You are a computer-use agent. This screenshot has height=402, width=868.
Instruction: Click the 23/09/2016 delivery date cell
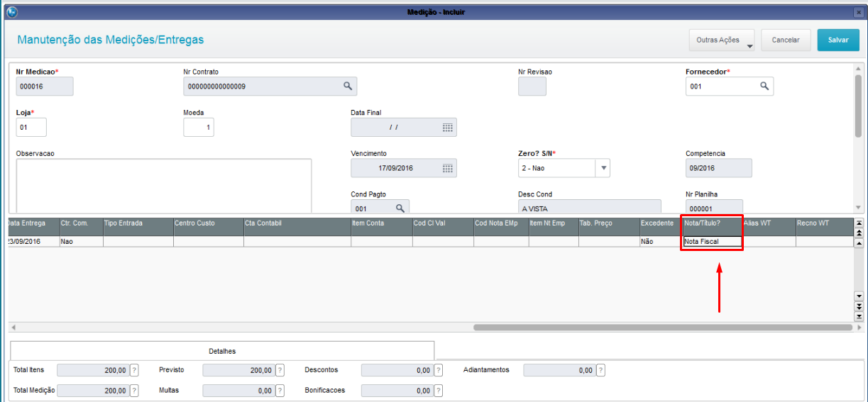coord(33,242)
